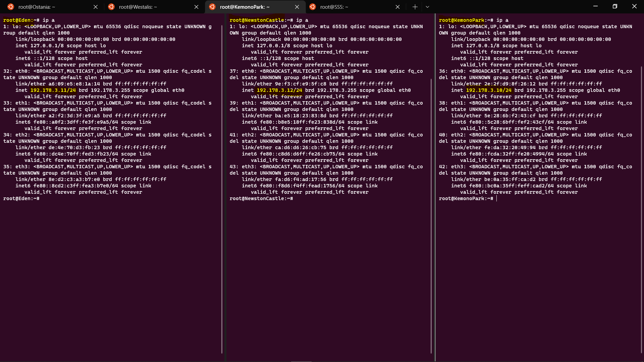Click the Ubuntu icon on the KemonoPark tab
The image size is (644, 362).
[x=212, y=7]
